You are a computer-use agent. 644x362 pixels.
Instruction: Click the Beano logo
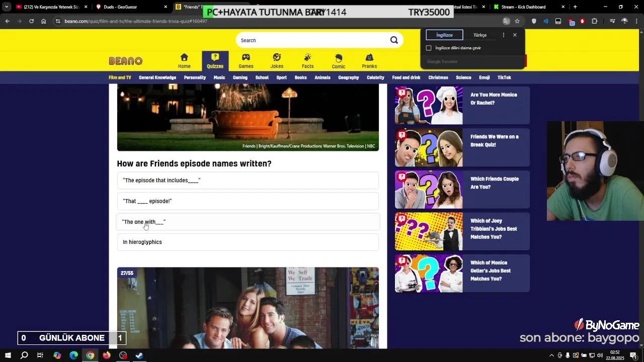coord(126,61)
